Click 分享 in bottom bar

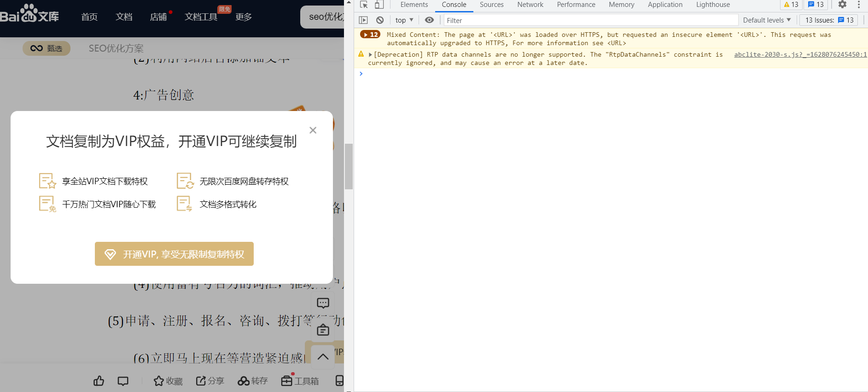(210, 381)
